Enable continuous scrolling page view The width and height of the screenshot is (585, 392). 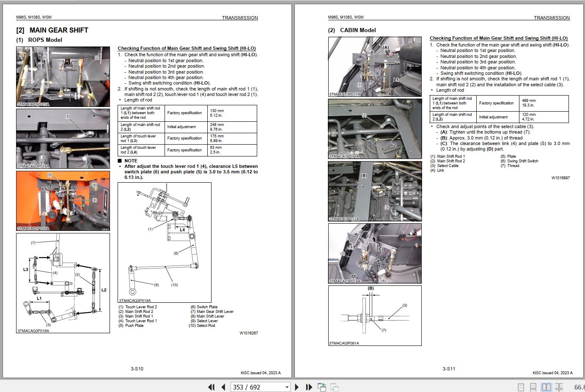click(x=533, y=387)
